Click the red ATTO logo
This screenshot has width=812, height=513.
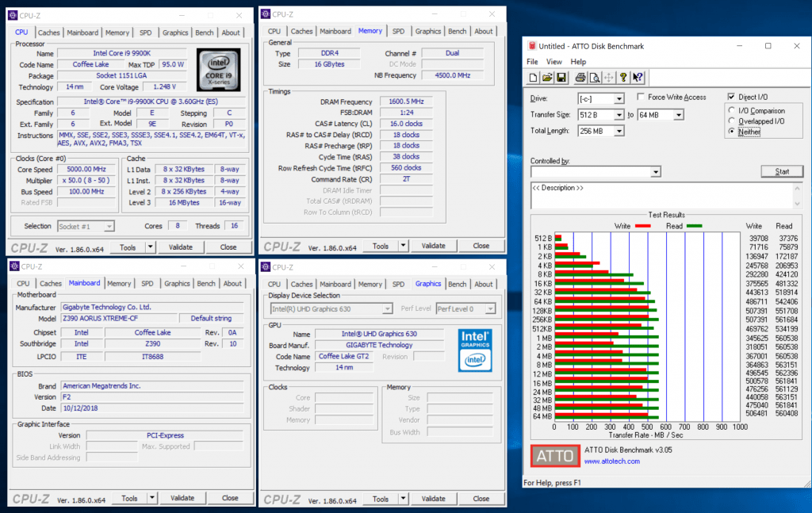point(555,456)
